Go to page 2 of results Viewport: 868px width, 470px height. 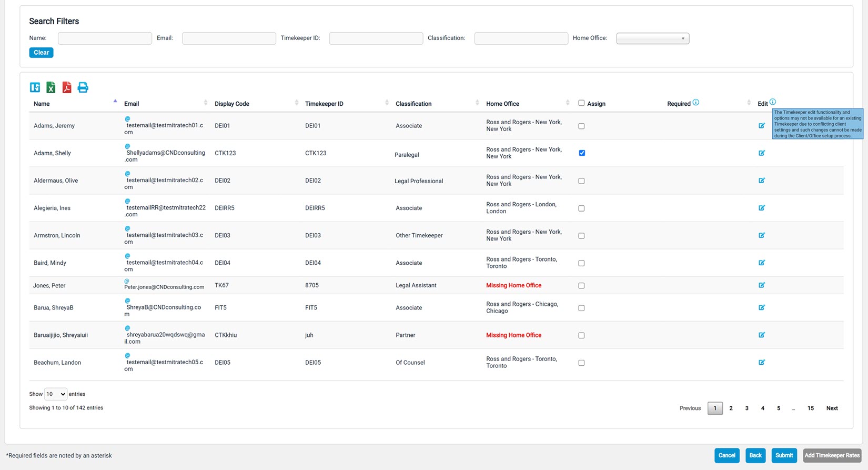coord(731,408)
